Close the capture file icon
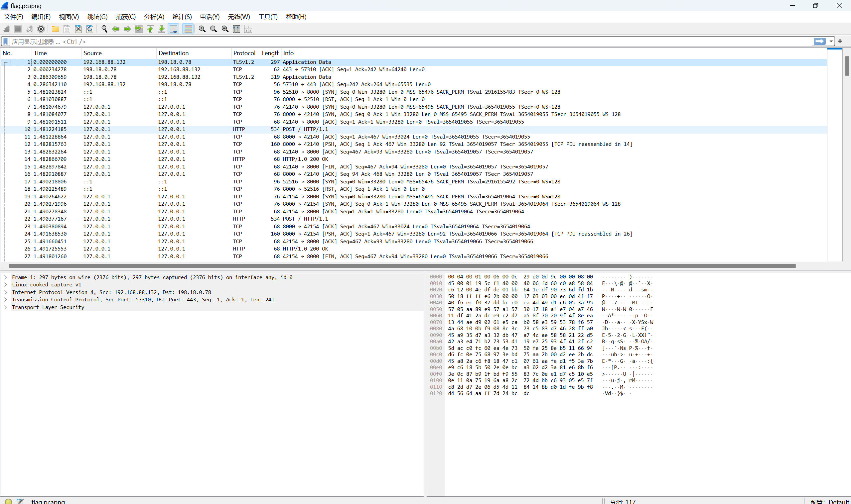Screen dimensions: 851x504 78,29
